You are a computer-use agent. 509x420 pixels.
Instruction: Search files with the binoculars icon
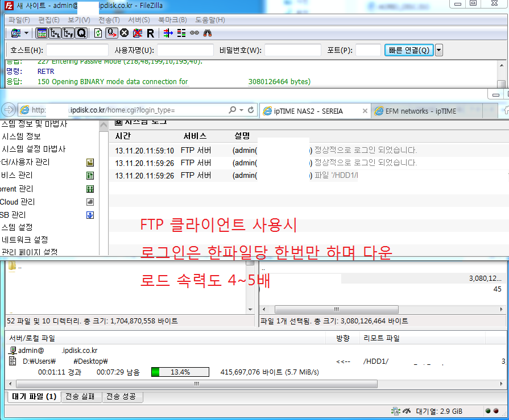click(x=208, y=33)
